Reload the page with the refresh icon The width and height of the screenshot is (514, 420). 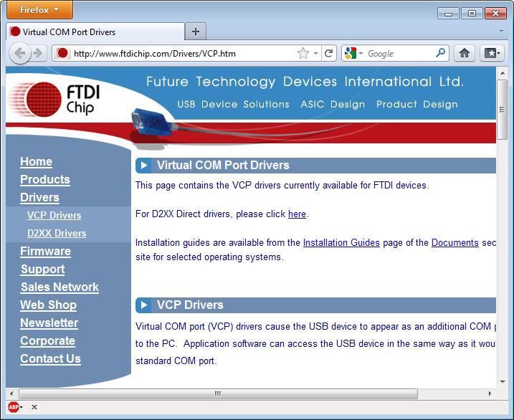coord(328,53)
